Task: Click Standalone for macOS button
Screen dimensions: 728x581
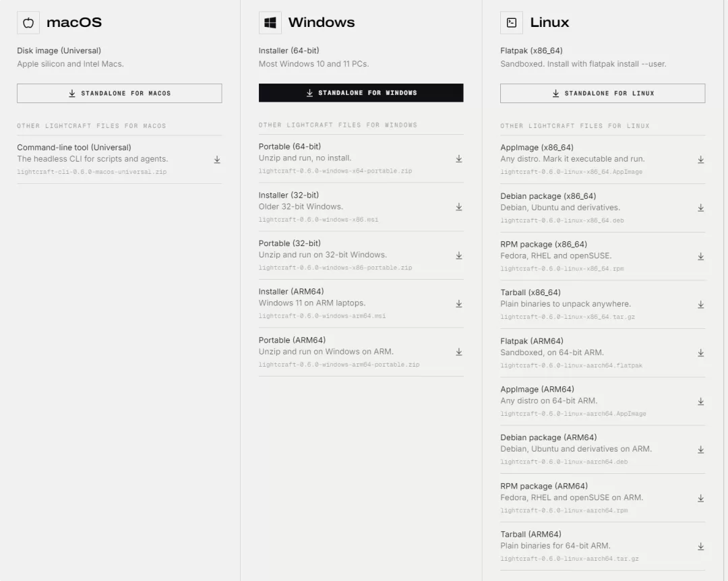Action: (x=119, y=93)
